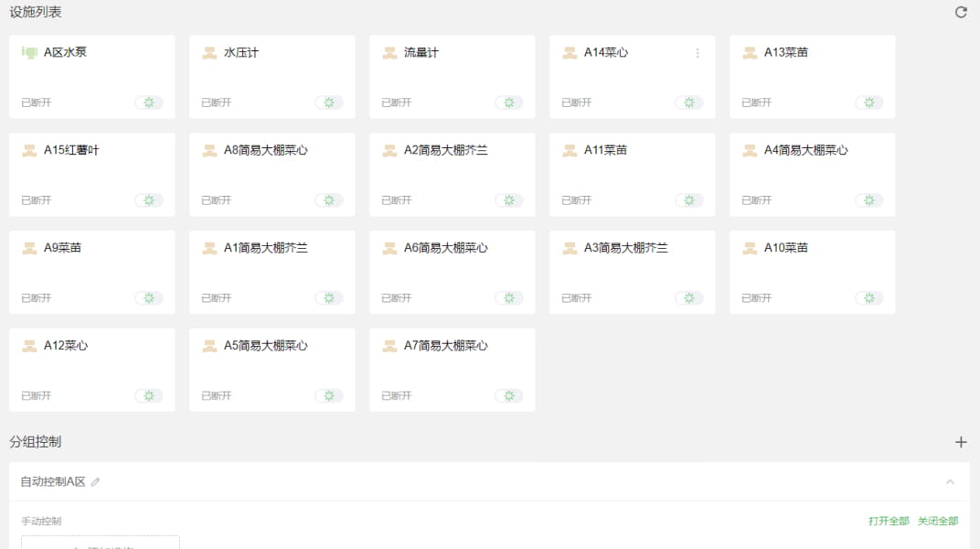The height and width of the screenshot is (549, 980).
Task: Switch on the A2简易大棚芥兰 toggle
Action: click(x=509, y=200)
